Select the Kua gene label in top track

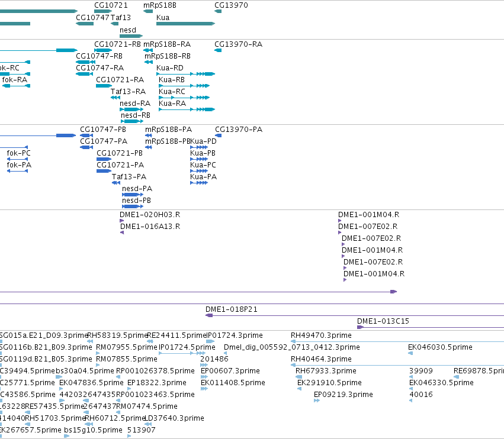(x=163, y=18)
